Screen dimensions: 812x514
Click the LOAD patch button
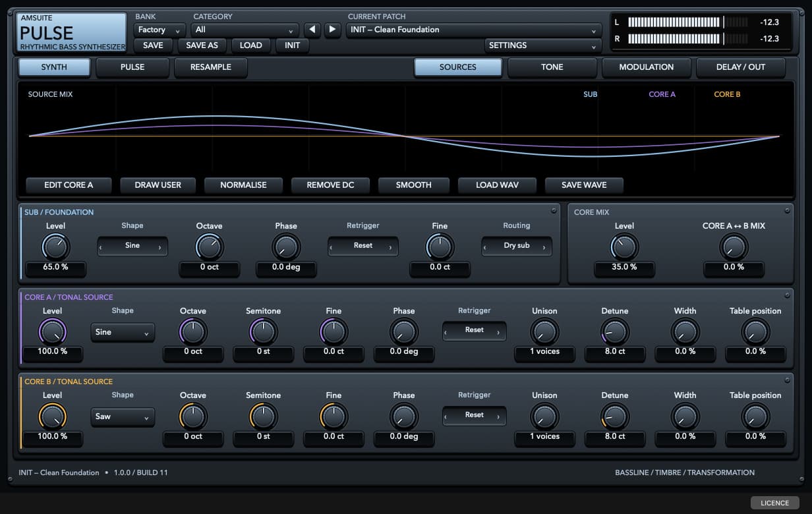251,45
